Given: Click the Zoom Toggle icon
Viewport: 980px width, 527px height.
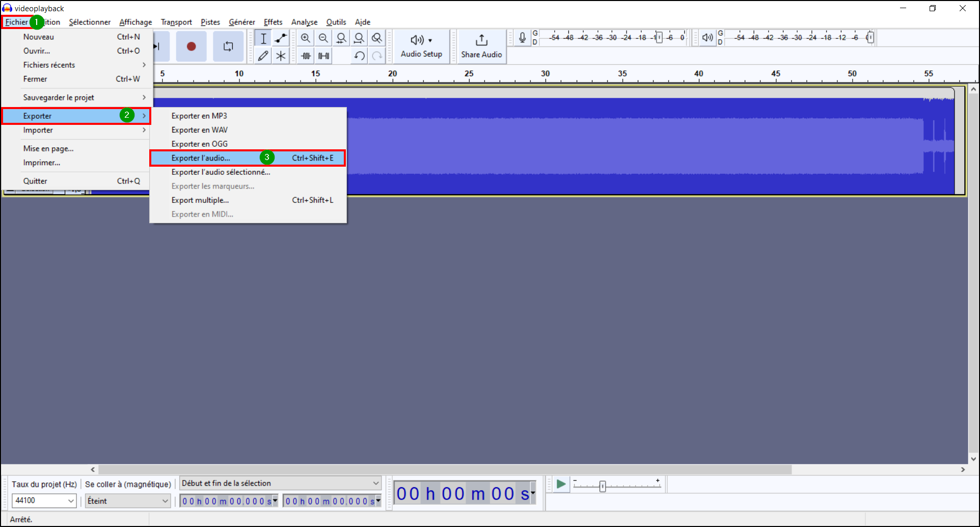Looking at the screenshot, I should coord(377,38).
